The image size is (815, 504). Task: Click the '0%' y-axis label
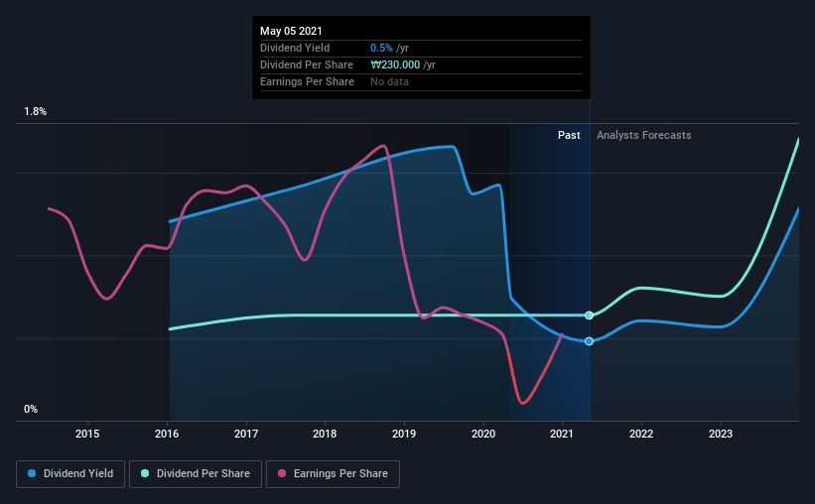(31, 410)
